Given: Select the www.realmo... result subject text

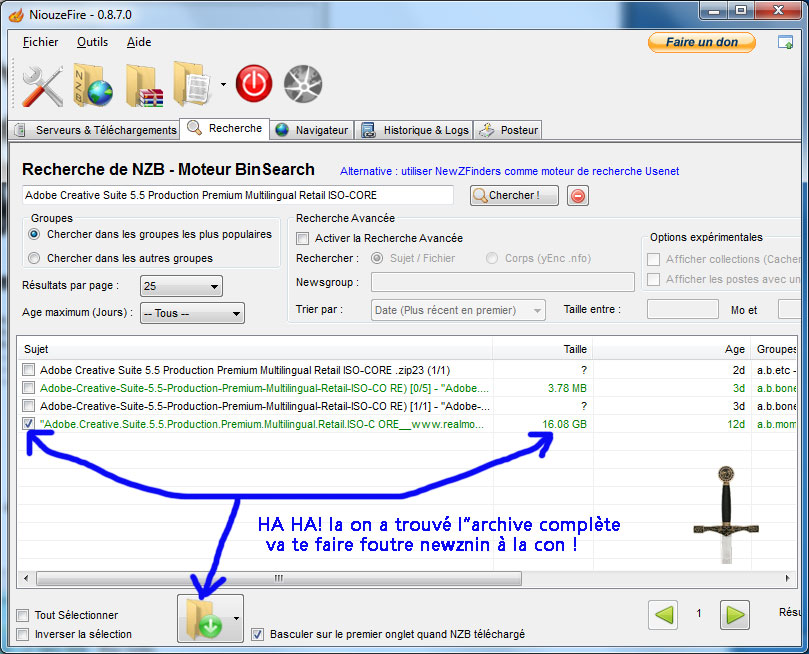Looking at the screenshot, I should pos(262,424).
